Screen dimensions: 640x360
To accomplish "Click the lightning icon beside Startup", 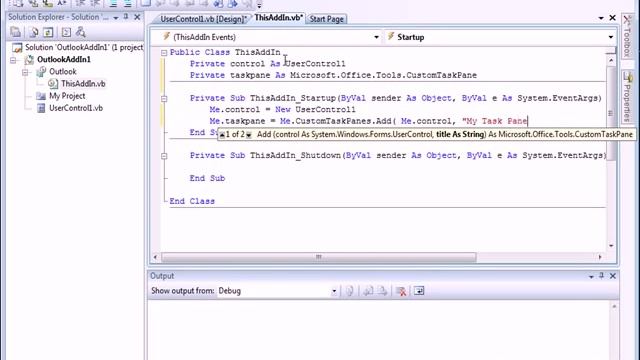I will tap(391, 37).
